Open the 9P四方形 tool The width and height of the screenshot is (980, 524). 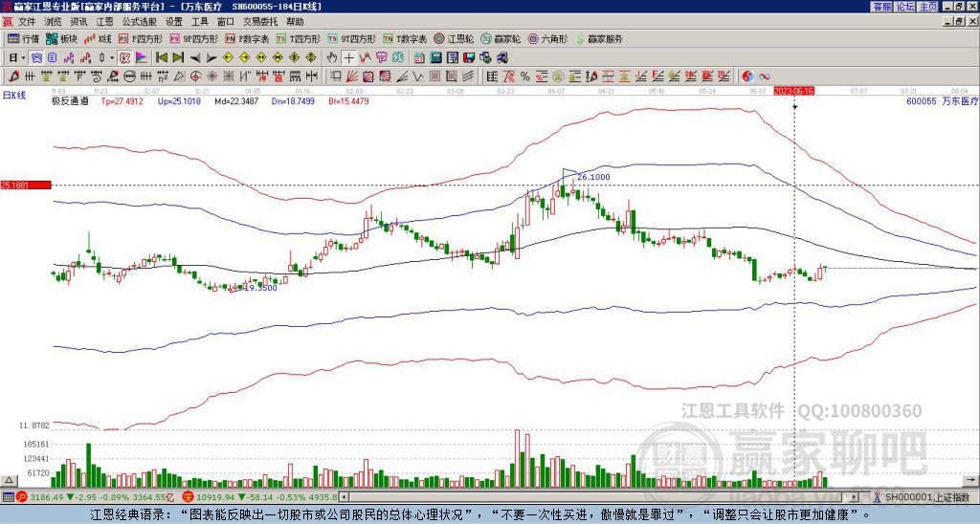tap(193, 38)
